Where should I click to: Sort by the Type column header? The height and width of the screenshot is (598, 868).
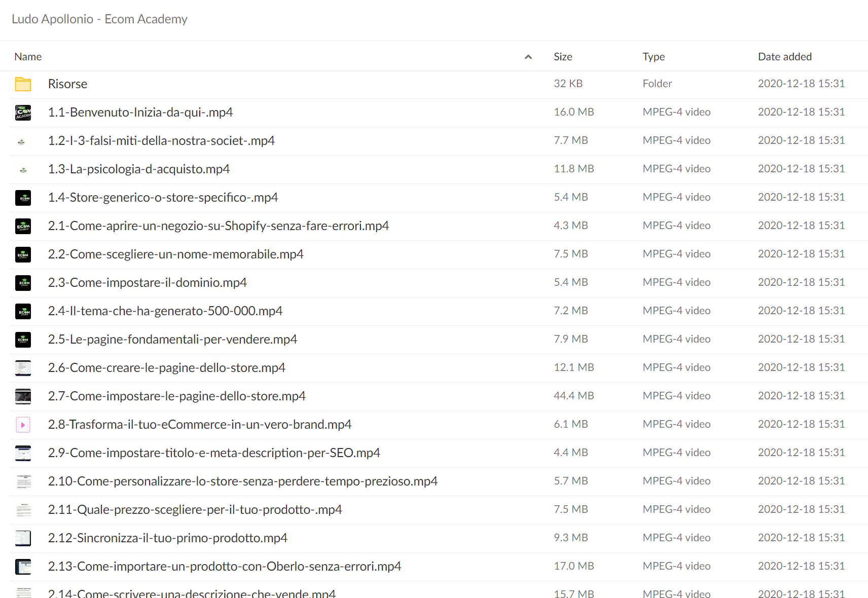[x=654, y=57]
